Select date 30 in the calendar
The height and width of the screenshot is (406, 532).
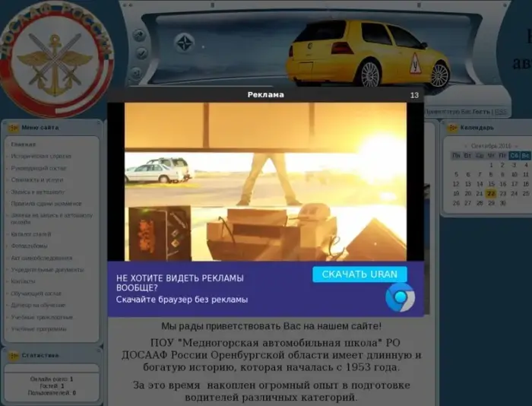coord(503,203)
